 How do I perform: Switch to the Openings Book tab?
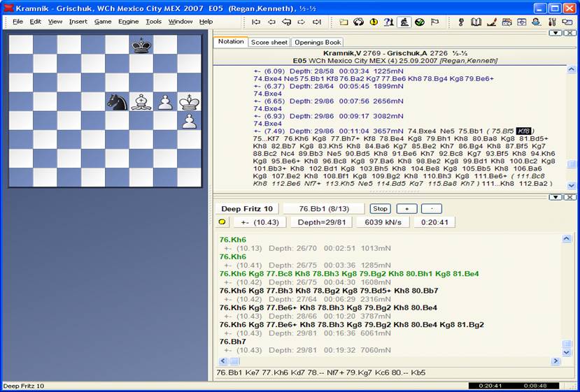[317, 43]
